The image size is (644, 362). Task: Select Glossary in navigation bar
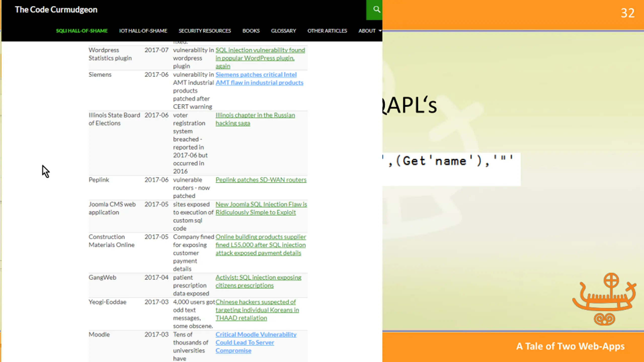pos(283,31)
